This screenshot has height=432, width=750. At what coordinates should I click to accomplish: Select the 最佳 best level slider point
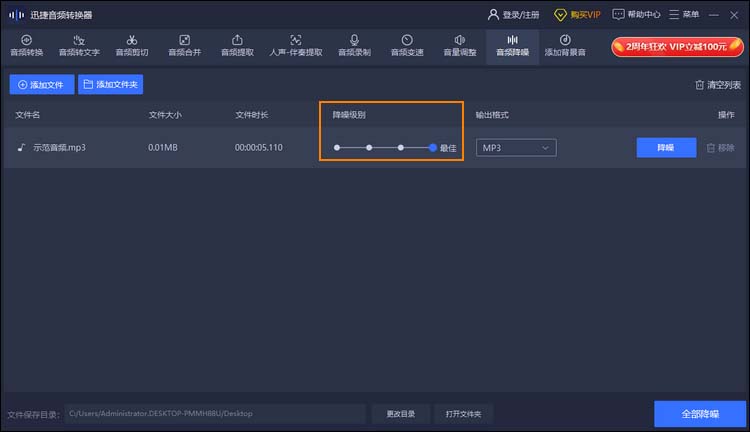433,148
